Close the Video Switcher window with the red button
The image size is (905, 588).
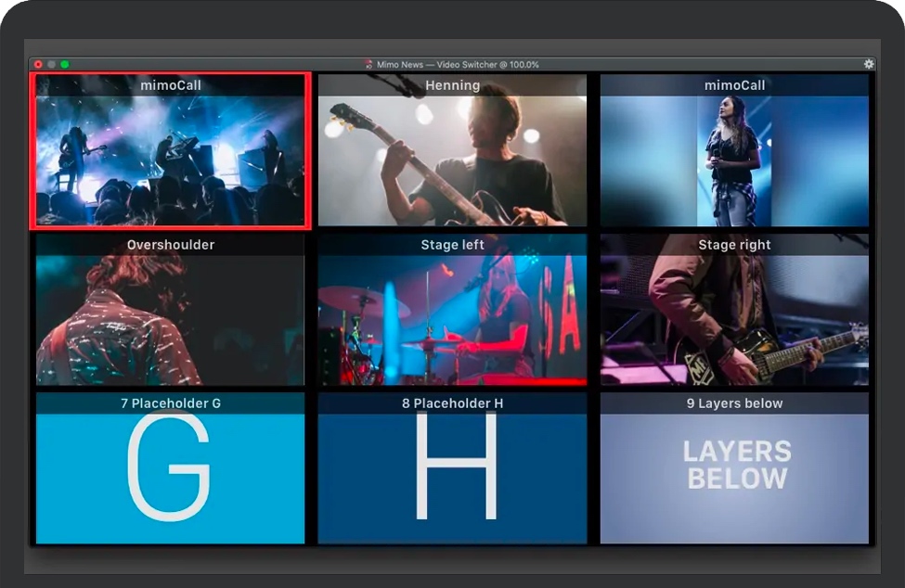pyautogui.click(x=38, y=65)
